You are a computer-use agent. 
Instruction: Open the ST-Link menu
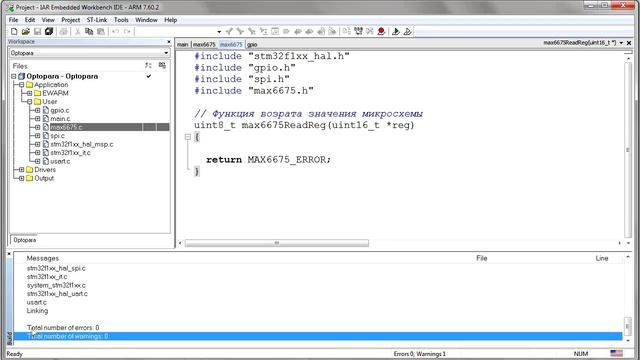tap(97, 20)
